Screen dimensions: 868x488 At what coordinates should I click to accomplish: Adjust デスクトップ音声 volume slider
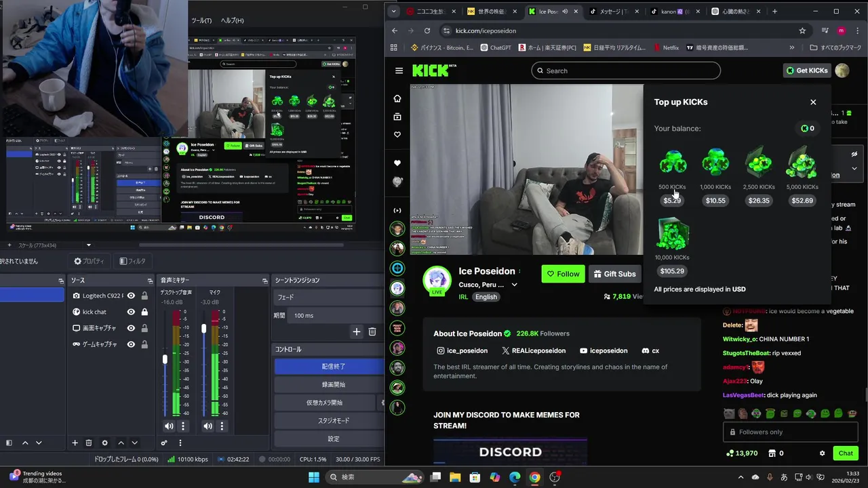click(165, 360)
